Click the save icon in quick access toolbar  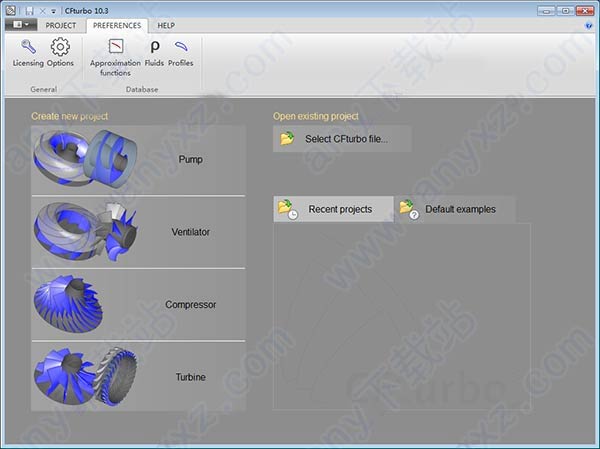29,11
